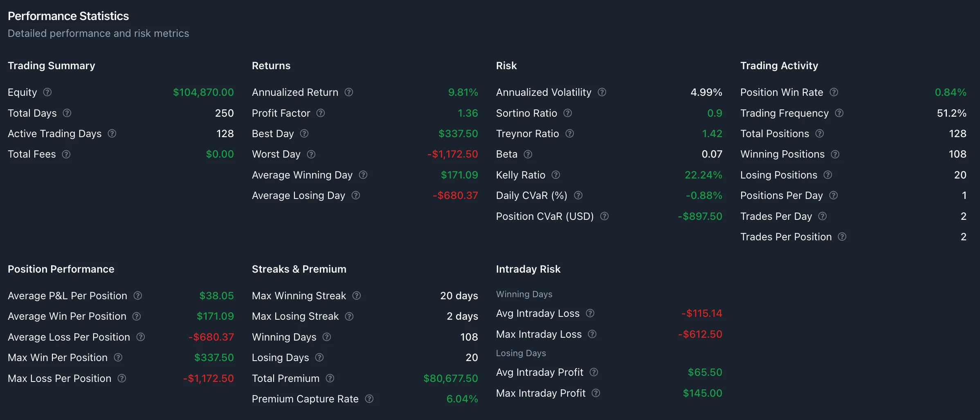Click help icon beside Trades Per Position
The image size is (980, 420).
(842, 237)
